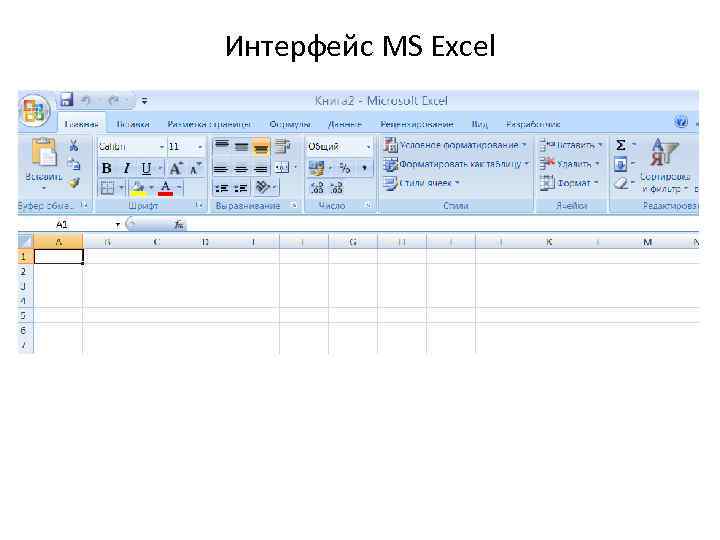Open the font color dropdown arrow
The width and height of the screenshot is (720, 540).
click(179, 188)
